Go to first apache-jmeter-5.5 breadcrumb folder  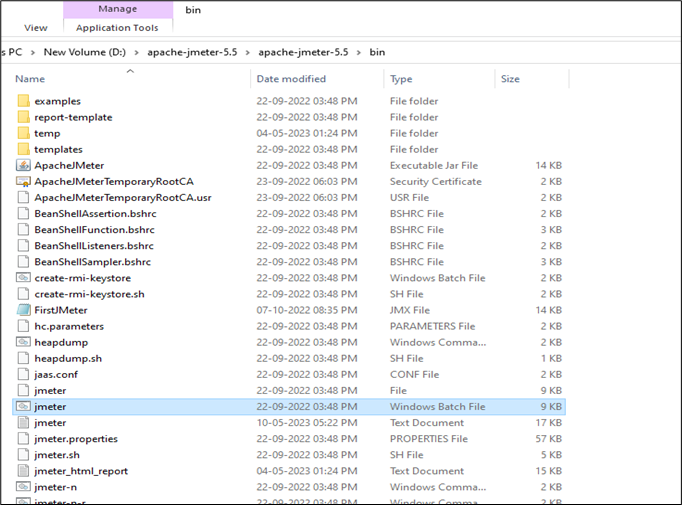pos(192,52)
